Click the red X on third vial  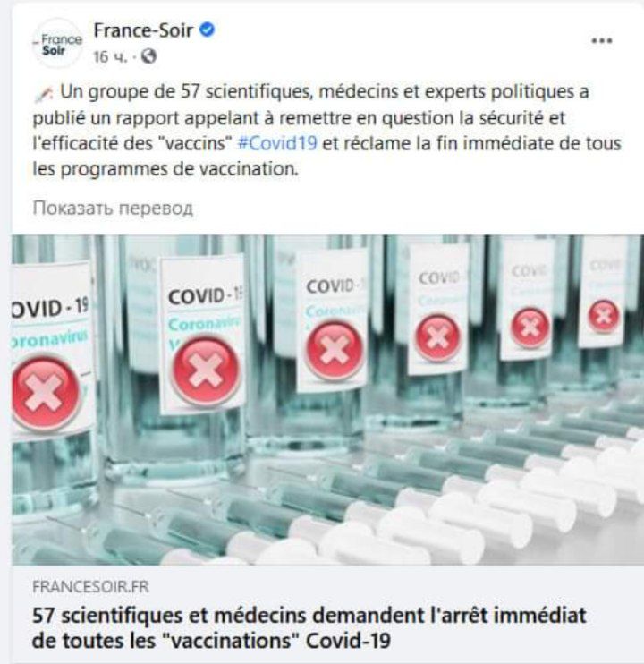point(335,350)
